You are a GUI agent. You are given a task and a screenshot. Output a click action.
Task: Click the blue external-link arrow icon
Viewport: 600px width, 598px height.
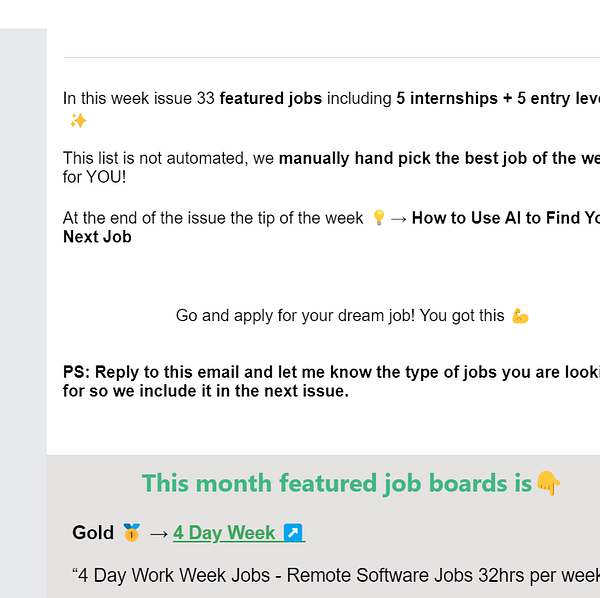point(293,533)
